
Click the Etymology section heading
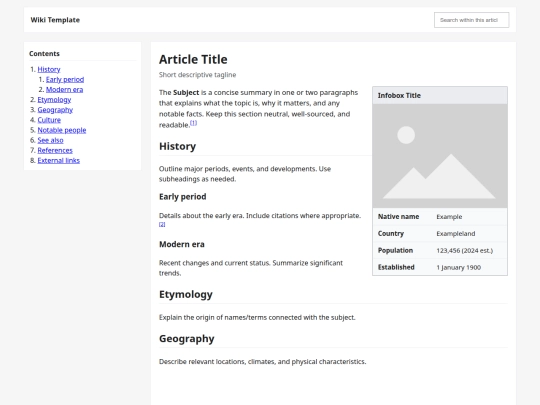coord(186,294)
